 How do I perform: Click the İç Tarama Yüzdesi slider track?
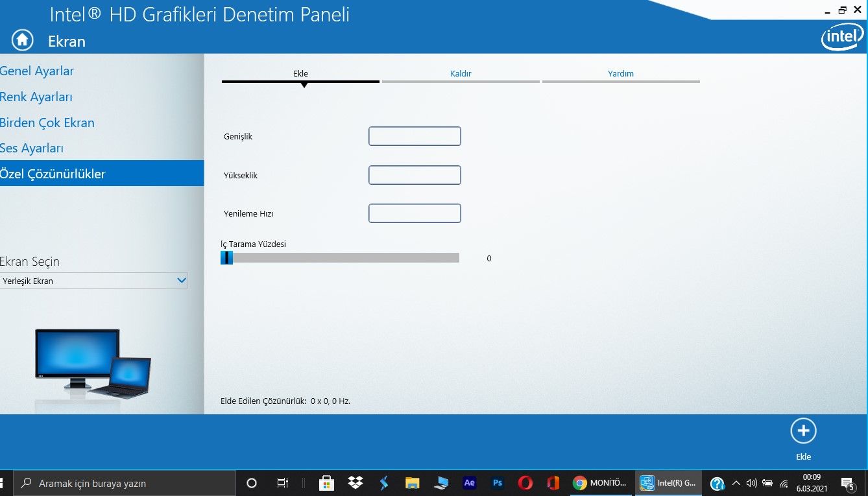pyautogui.click(x=340, y=258)
